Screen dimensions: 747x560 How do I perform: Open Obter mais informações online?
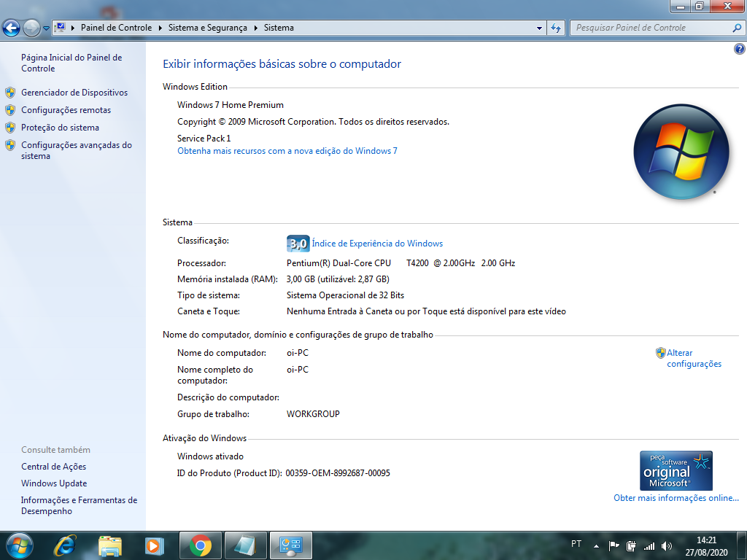[x=676, y=498]
